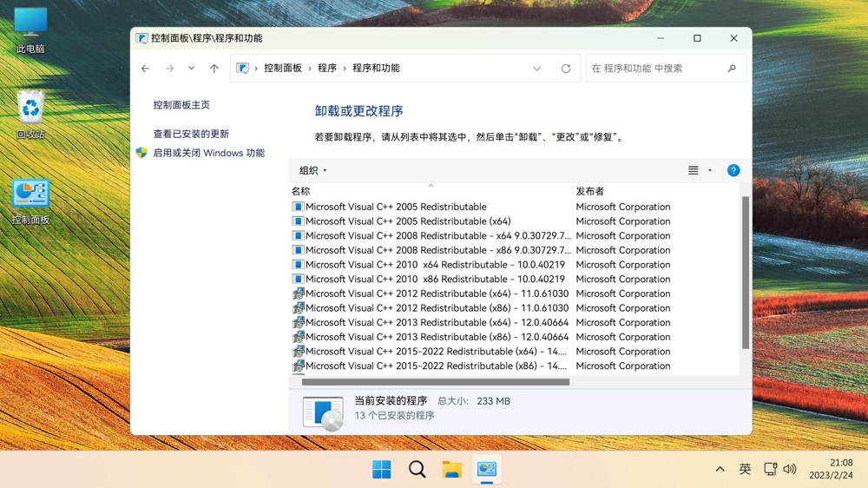Sort the list by 名称 column header
This screenshot has height=488, width=868.
[301, 191]
